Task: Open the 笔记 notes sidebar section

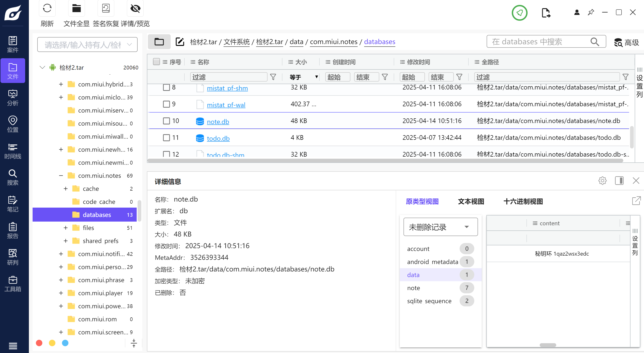Action: (x=13, y=204)
